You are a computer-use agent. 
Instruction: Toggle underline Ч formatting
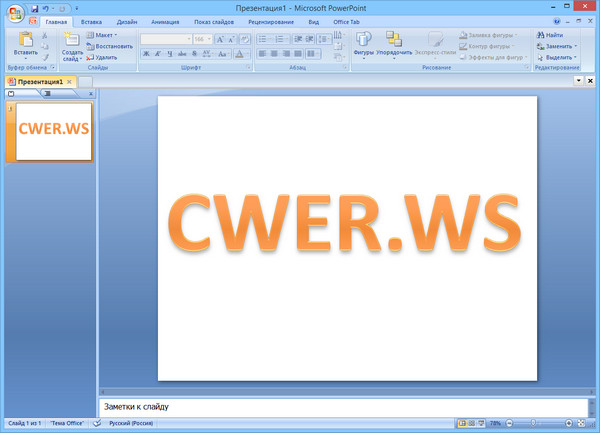pyautogui.click(x=170, y=54)
